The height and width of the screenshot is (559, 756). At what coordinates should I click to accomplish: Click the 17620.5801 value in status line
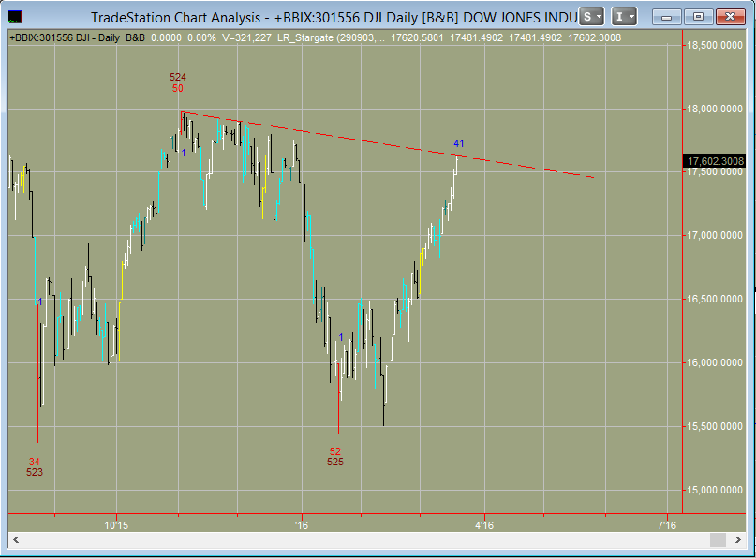[x=417, y=37]
